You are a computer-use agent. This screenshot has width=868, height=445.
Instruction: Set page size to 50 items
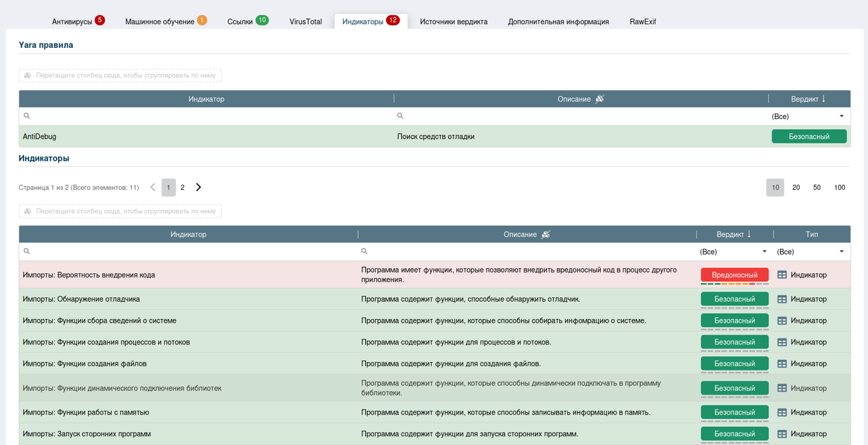[x=817, y=187]
